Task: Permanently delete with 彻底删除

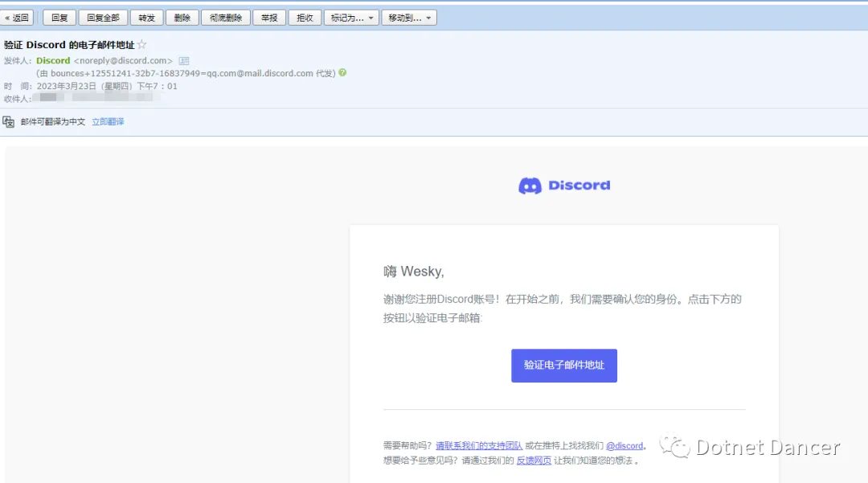Action: (x=226, y=18)
